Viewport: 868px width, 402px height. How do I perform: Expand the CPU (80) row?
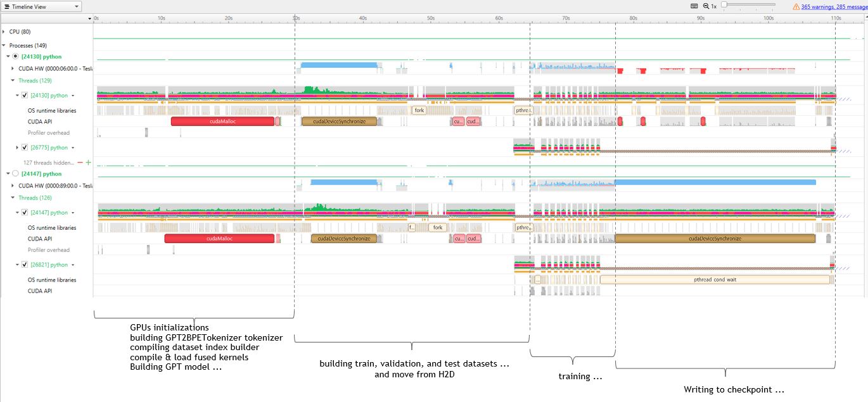pos(4,32)
